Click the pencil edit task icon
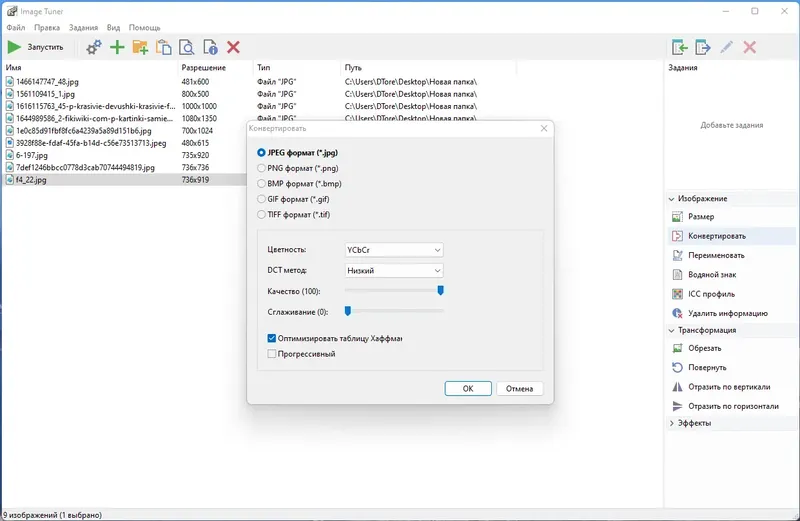Image resolution: width=800 pixels, height=521 pixels. (727, 47)
